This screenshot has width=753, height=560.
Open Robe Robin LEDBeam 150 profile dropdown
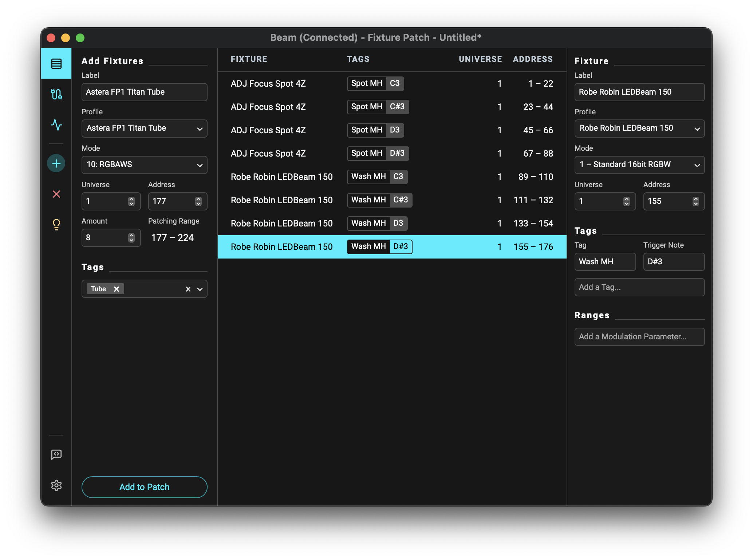click(639, 128)
